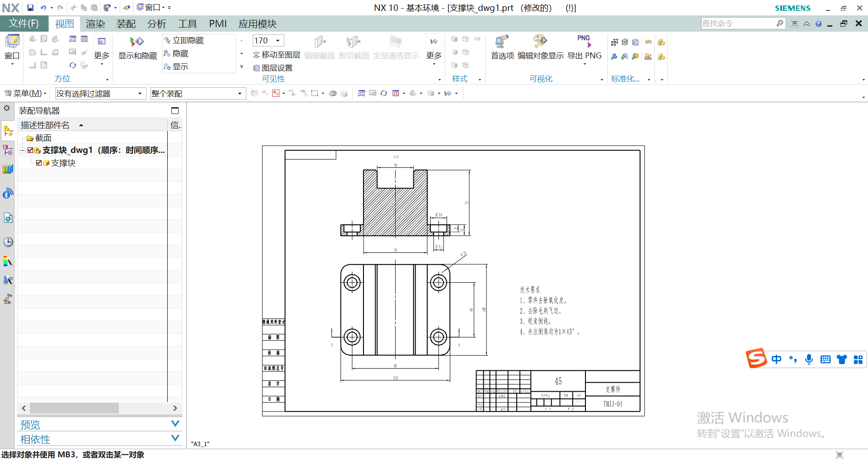Image resolution: width=868 pixels, height=460 pixels.
Task: Click the Sogou microphone voice input icon
Action: pos(809,360)
